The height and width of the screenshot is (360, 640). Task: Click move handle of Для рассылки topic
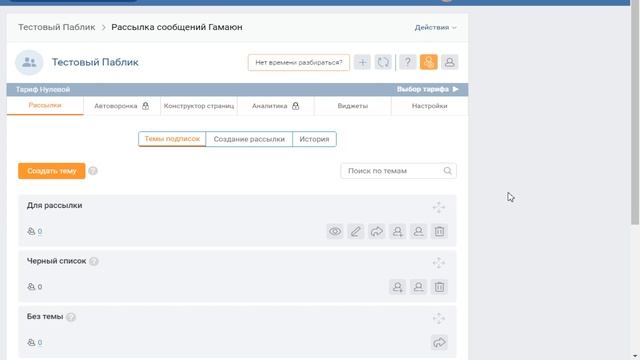coord(439,207)
